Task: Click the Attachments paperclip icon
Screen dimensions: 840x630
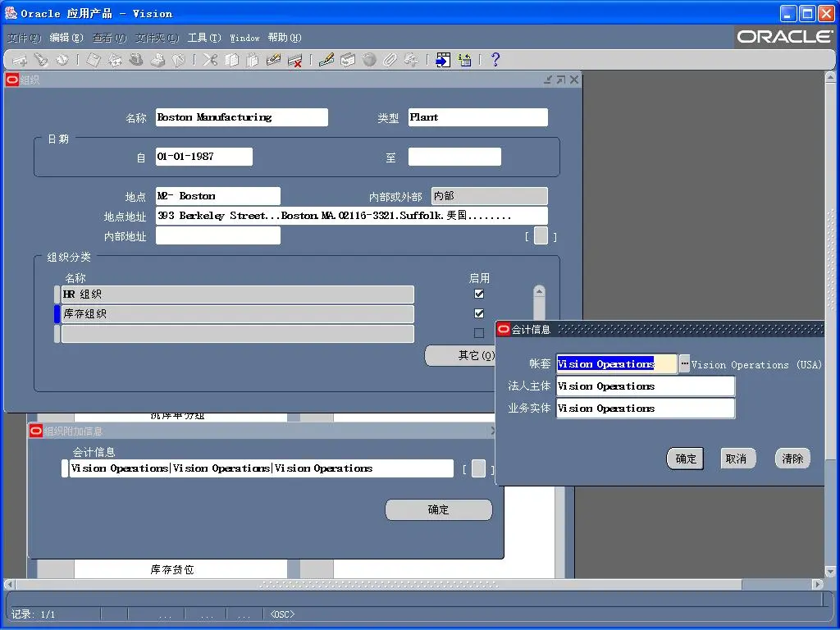Action: (x=390, y=60)
